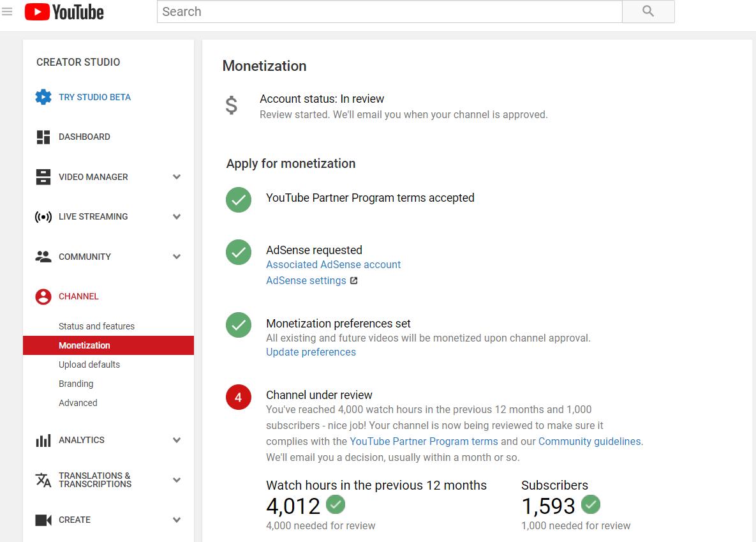This screenshot has width=756, height=542.
Task: Open Try Studio Beta
Action: click(x=94, y=97)
